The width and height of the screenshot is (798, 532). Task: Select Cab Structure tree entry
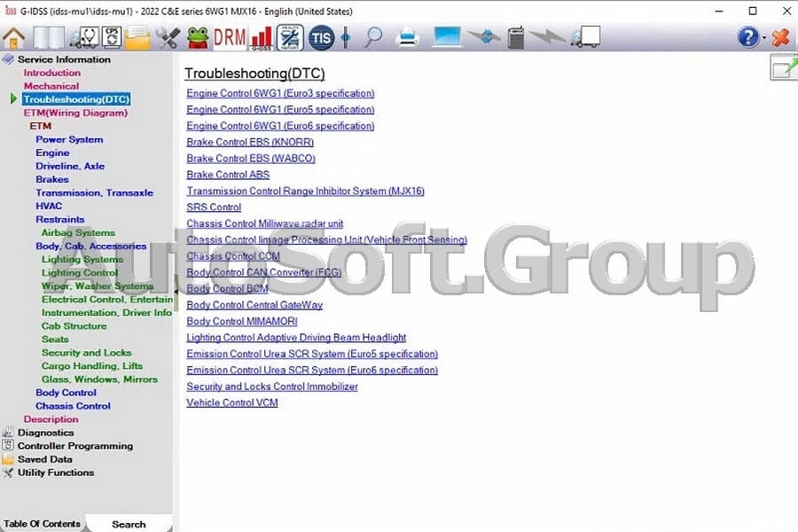(x=74, y=325)
